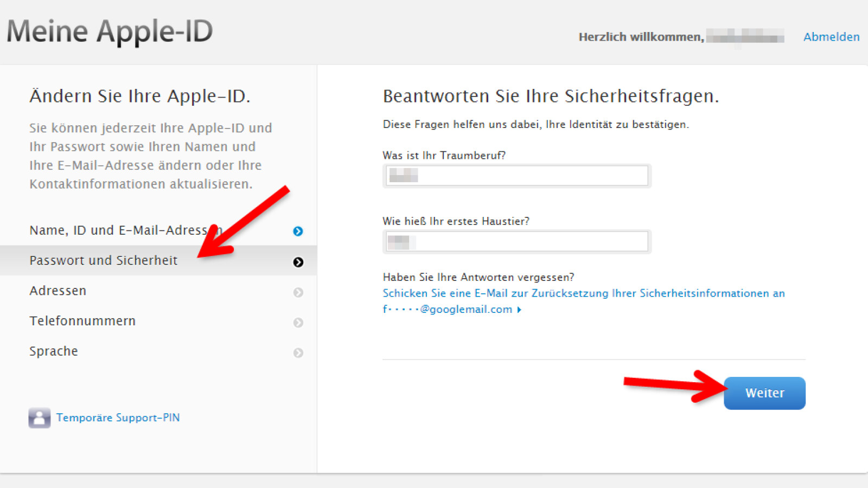Expand the Sprache settings
The image size is (868, 488).
click(x=53, y=351)
